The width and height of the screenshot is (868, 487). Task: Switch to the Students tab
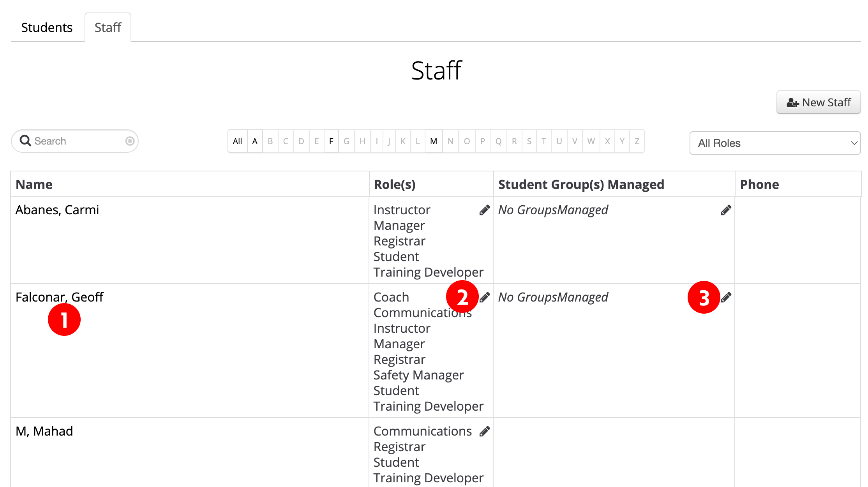(x=47, y=27)
